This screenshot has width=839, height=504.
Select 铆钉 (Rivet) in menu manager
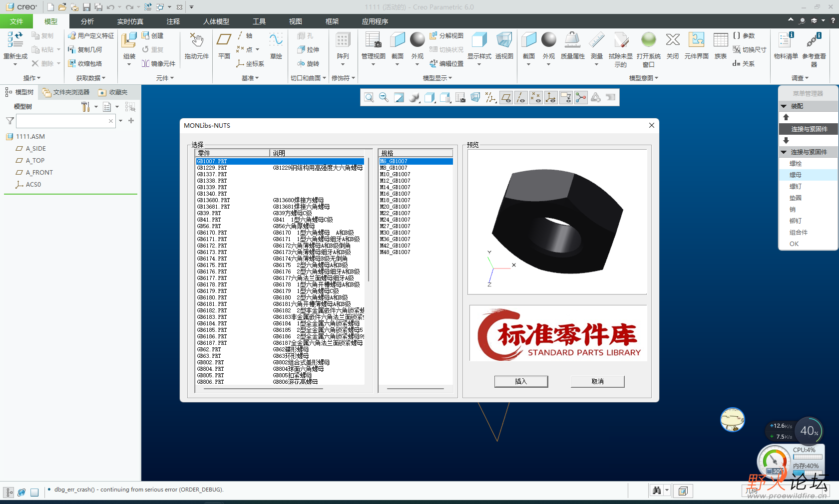point(796,221)
